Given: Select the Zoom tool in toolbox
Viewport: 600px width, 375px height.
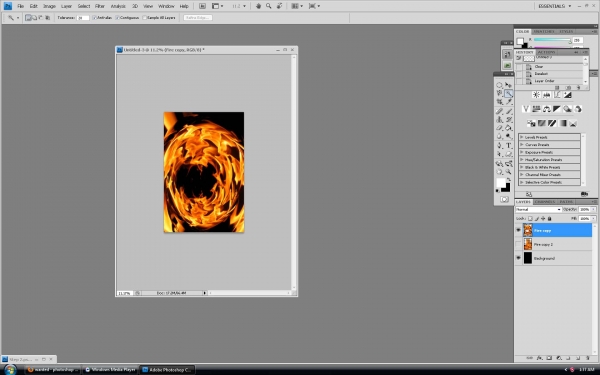Looking at the screenshot, I should 509,172.
